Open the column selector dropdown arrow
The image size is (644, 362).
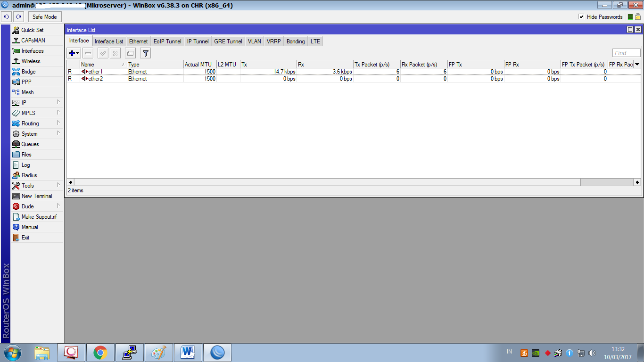coord(637,65)
